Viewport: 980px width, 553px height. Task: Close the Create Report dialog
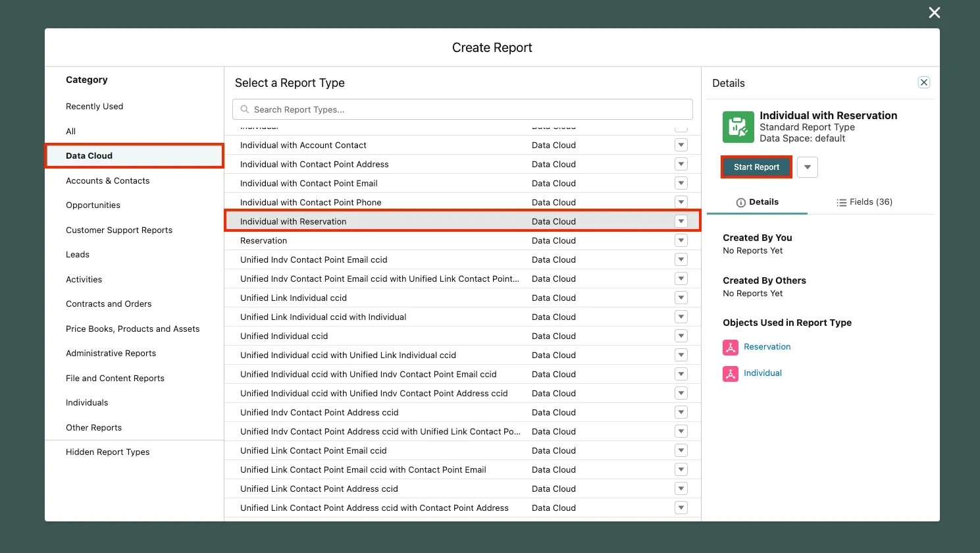point(934,13)
